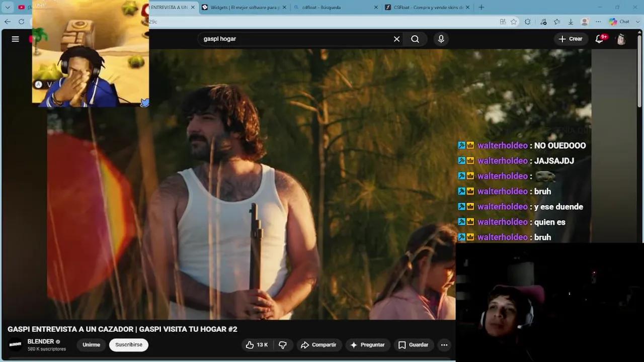Click chat message 'NO OUEDOOO'

tap(560, 146)
